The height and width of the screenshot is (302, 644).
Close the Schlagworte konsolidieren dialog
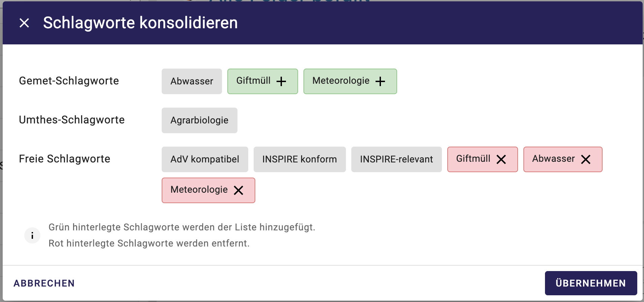pos(24,23)
